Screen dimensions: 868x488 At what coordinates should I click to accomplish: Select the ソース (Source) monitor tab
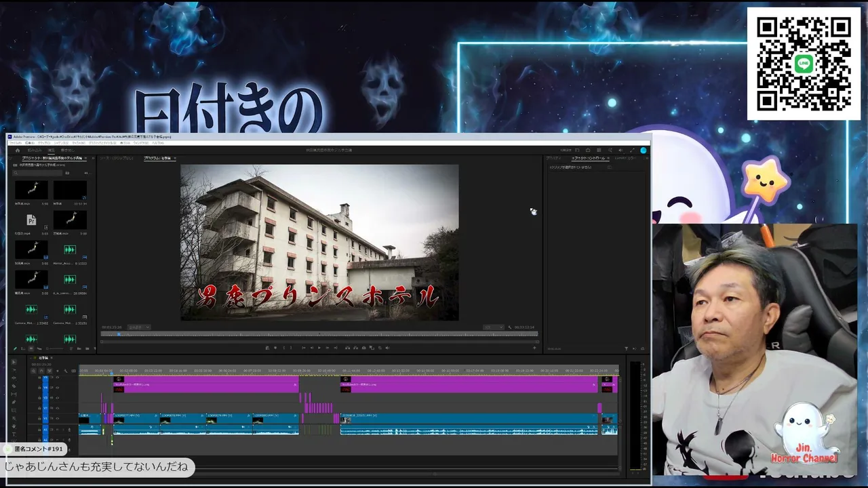(118, 158)
